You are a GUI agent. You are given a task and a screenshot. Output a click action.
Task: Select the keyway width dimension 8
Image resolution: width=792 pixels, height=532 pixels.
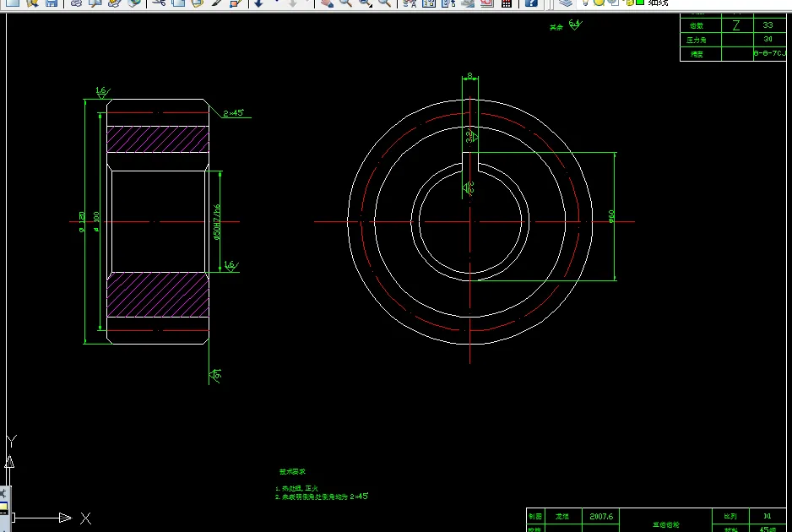[x=469, y=76]
